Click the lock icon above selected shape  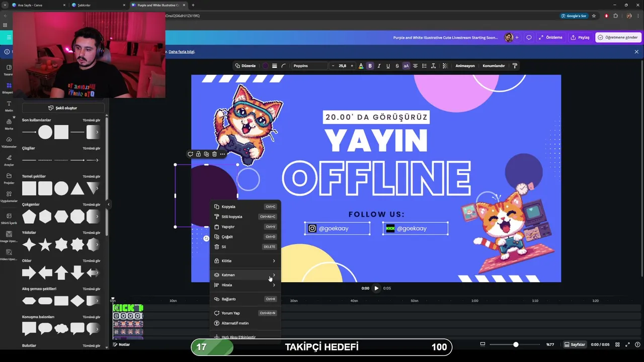click(x=198, y=154)
